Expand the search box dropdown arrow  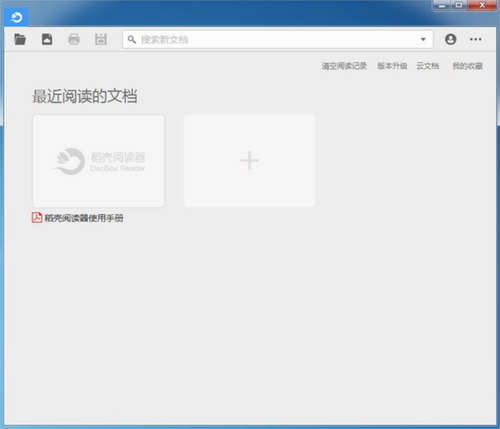click(x=423, y=39)
